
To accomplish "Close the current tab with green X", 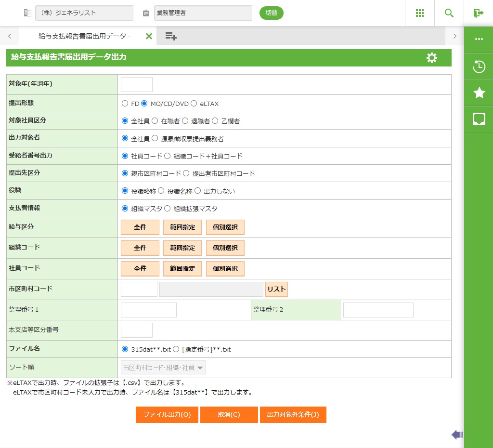I will point(149,36).
